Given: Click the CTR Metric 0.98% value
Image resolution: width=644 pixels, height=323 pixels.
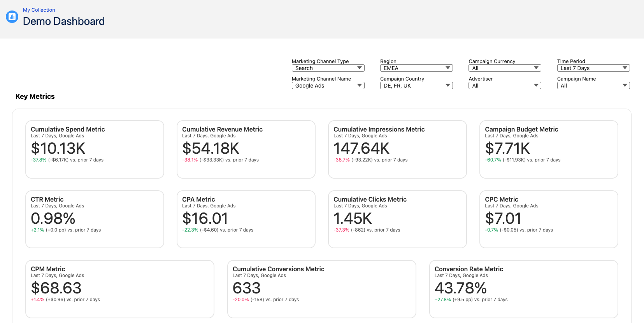Looking at the screenshot, I should point(53,218).
